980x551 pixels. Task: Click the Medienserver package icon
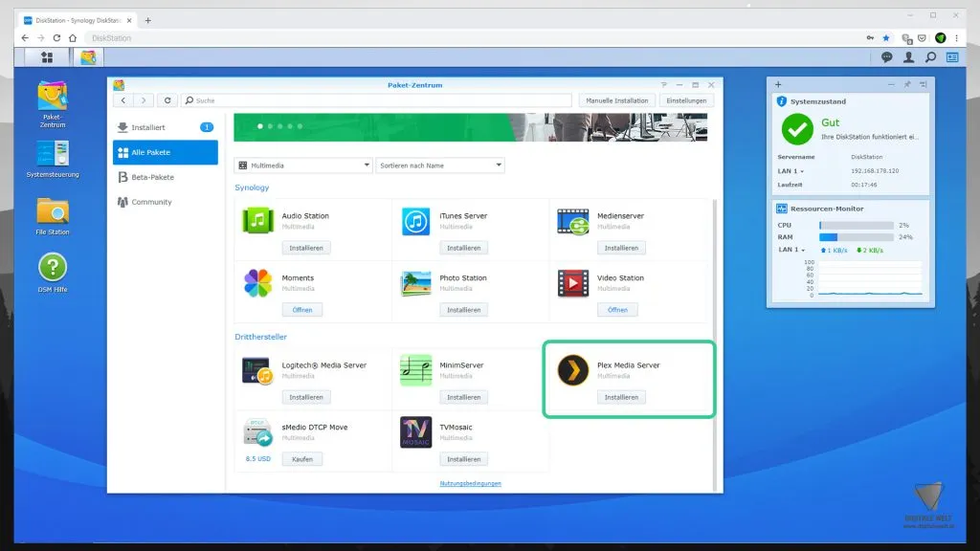[x=573, y=221]
